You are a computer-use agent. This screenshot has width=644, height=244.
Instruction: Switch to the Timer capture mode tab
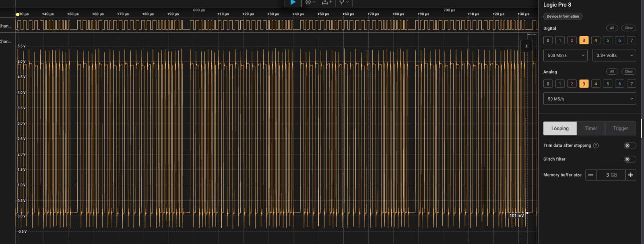click(x=591, y=128)
